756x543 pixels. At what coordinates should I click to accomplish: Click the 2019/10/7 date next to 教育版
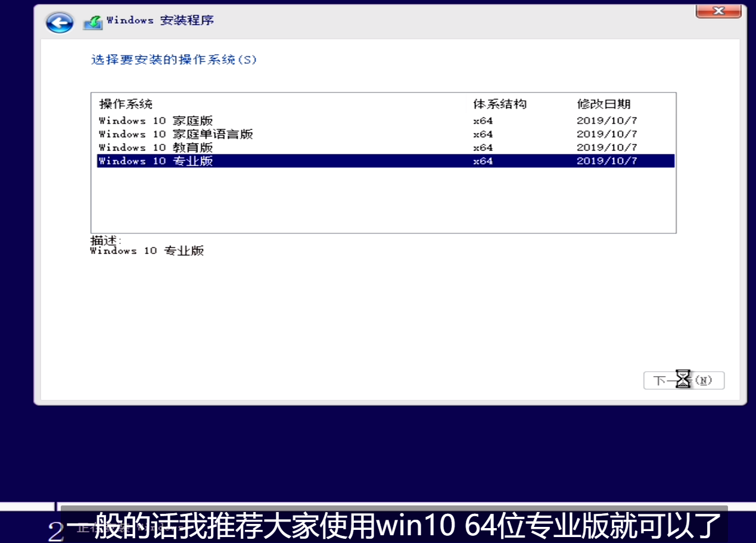click(x=606, y=147)
